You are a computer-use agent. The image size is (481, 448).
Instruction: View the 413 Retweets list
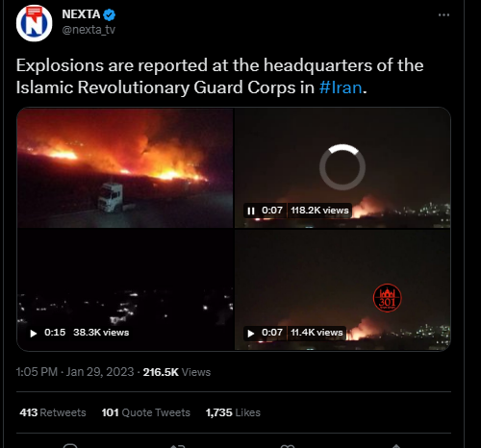click(x=53, y=412)
